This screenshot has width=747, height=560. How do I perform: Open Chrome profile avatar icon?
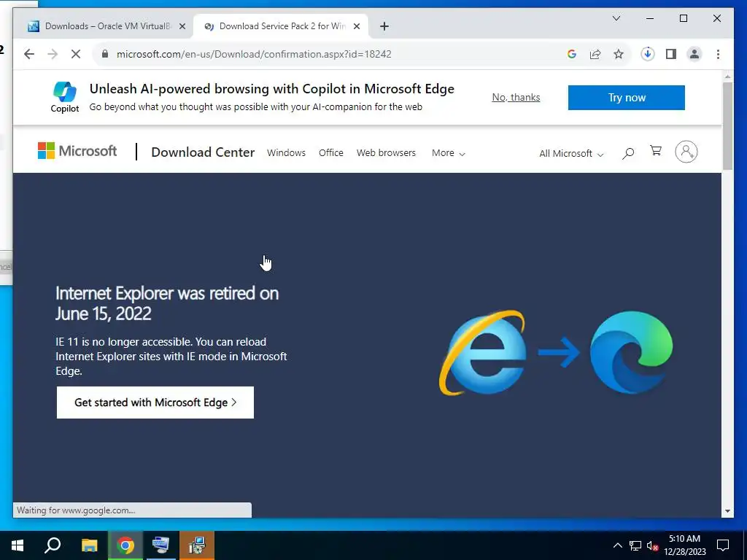(x=694, y=54)
